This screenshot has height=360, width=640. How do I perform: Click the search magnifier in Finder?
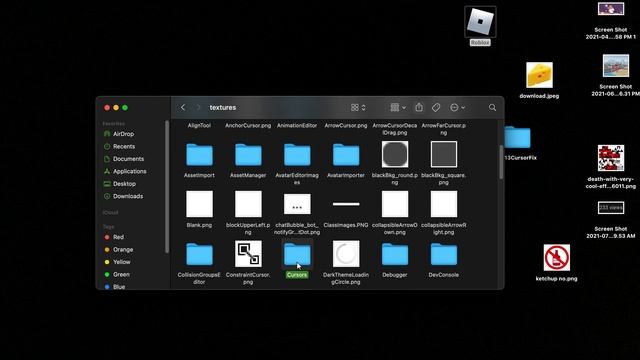pyautogui.click(x=492, y=107)
